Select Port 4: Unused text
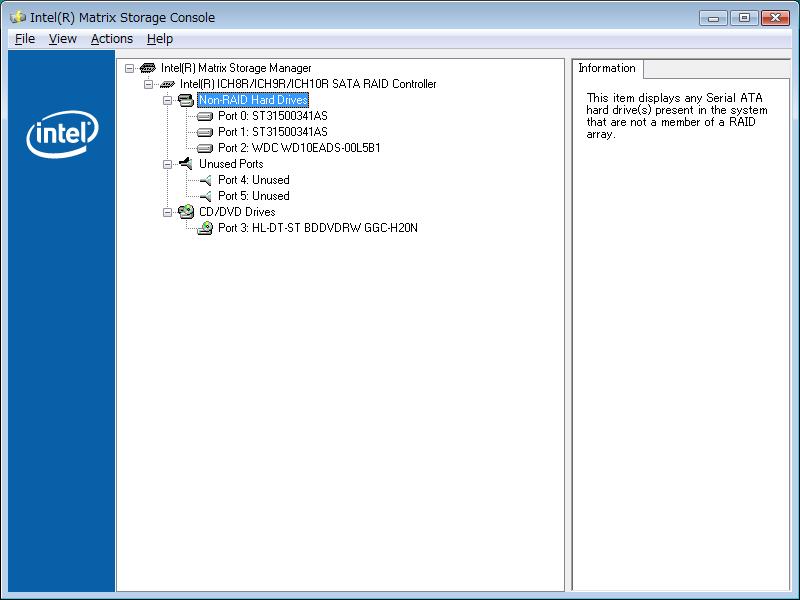 [x=254, y=180]
